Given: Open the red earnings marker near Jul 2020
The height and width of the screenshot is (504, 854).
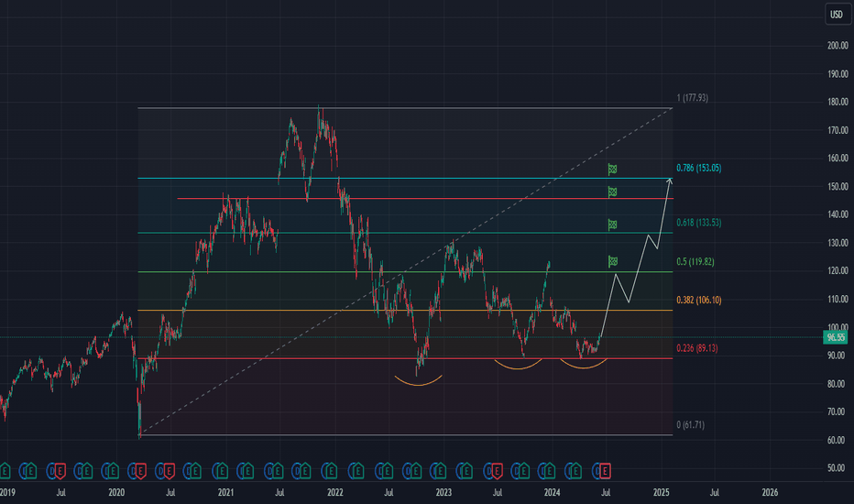Looking at the screenshot, I should coord(169,470).
